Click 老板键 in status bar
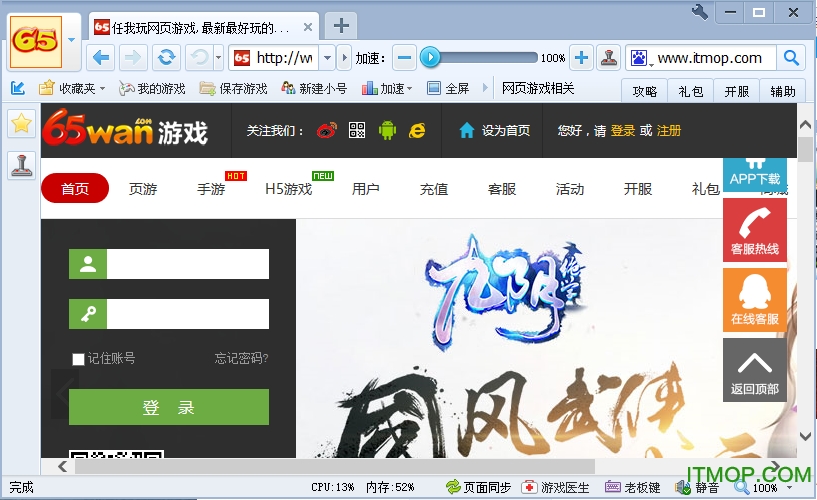The width and height of the screenshot is (817, 500). (x=633, y=488)
